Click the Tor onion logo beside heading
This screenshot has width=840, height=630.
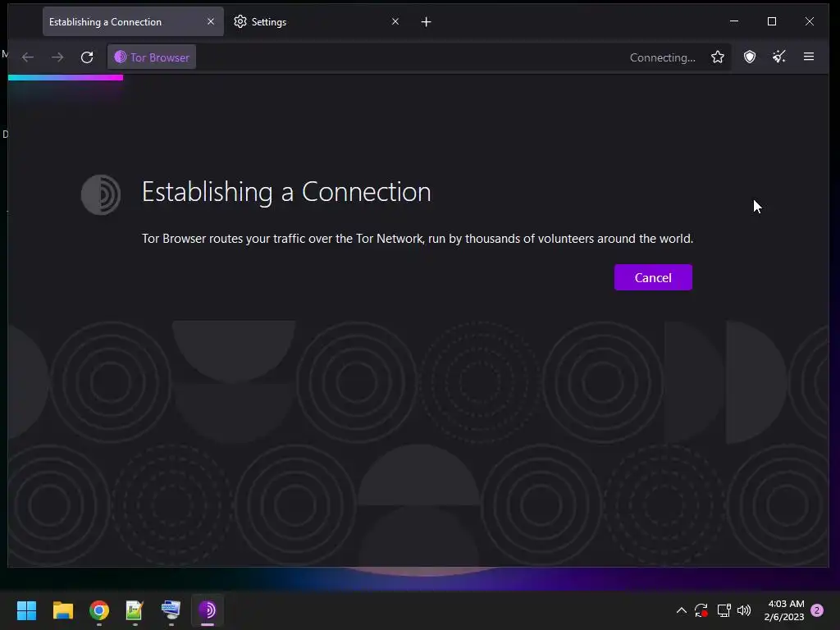click(x=101, y=194)
